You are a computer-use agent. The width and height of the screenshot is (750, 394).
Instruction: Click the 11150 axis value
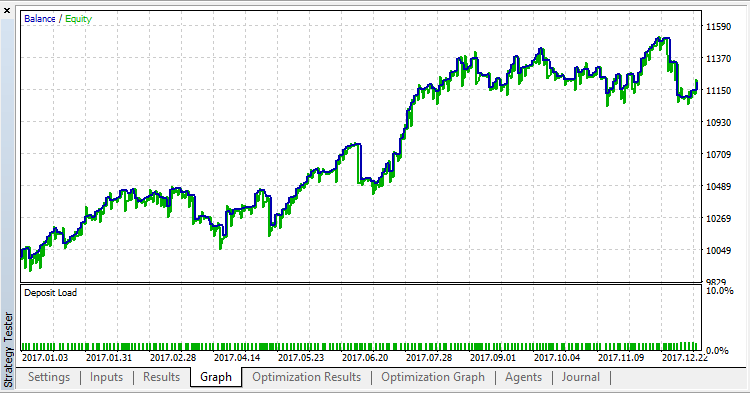pos(718,90)
